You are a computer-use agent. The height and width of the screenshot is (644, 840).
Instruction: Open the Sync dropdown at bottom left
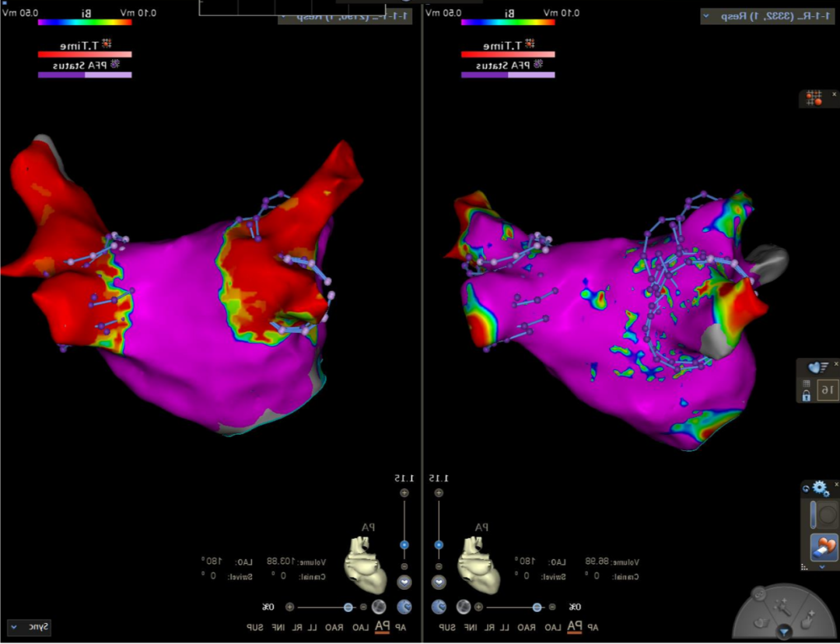coord(29,626)
